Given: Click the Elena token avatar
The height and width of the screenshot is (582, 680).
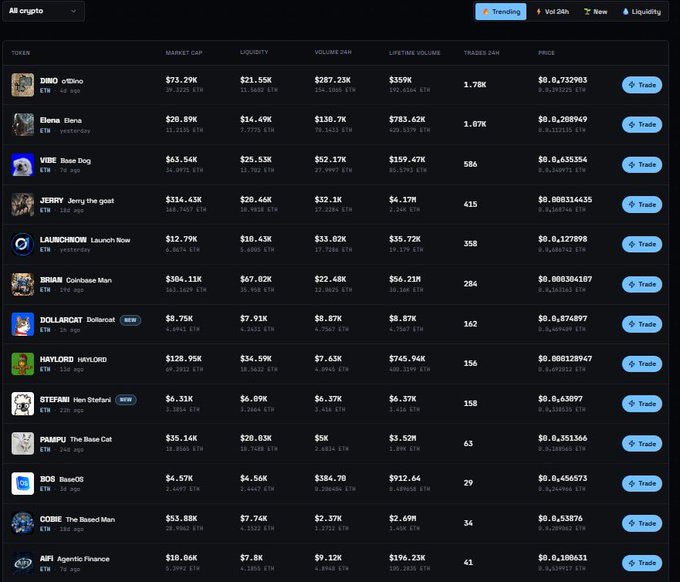Looking at the screenshot, I should click(23, 124).
